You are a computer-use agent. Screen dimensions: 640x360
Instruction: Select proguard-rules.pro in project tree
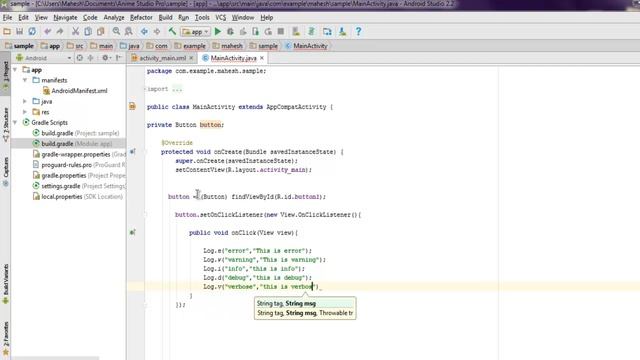(x=79, y=165)
